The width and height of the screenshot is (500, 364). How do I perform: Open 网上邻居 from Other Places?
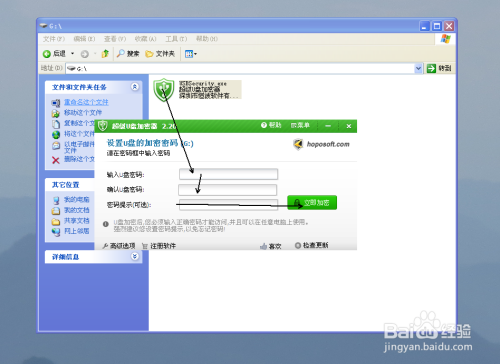click(76, 231)
